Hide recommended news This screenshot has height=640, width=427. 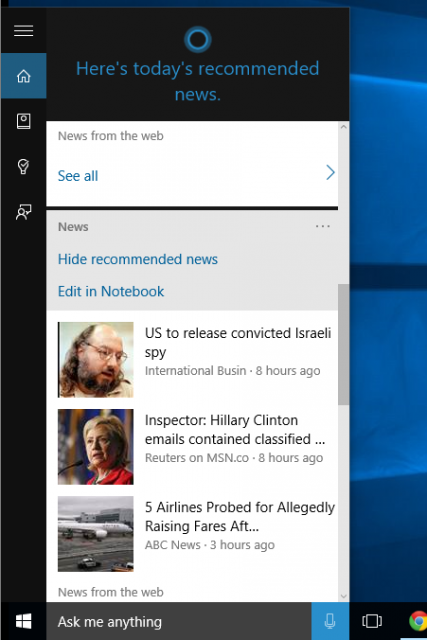click(138, 259)
